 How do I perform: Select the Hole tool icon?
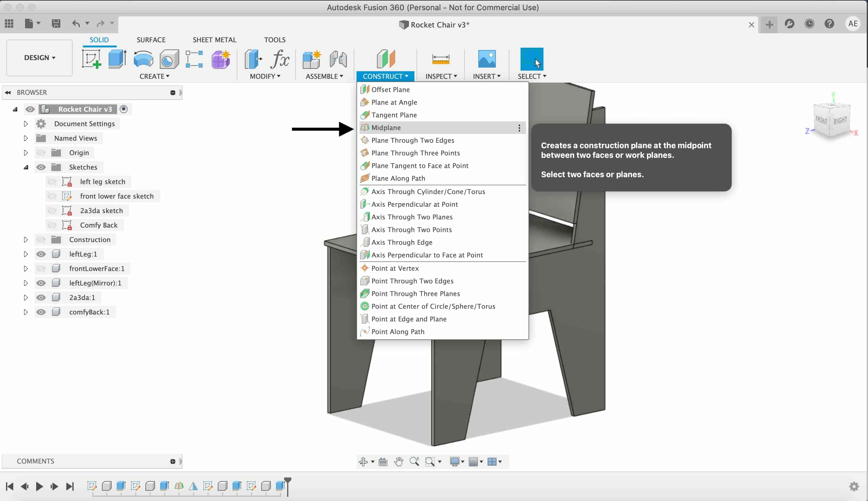169,59
